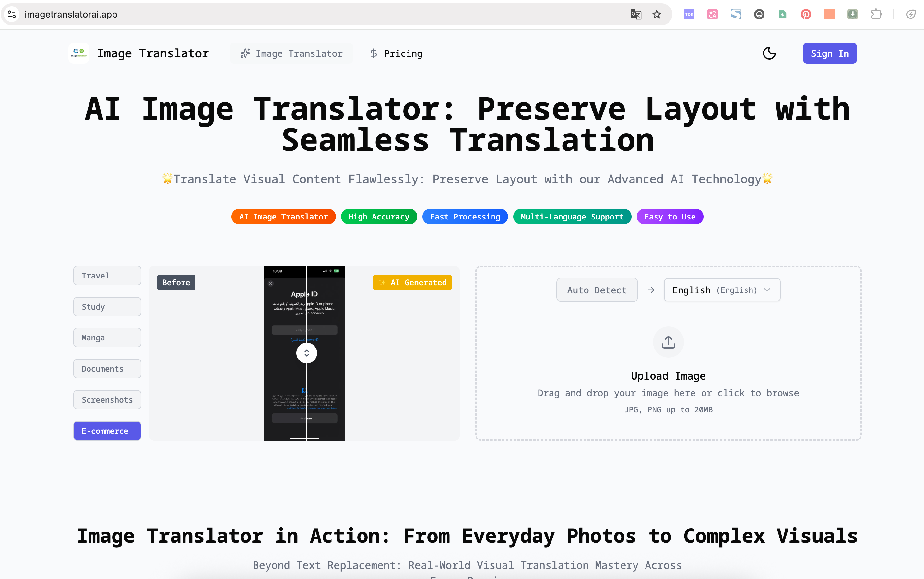Open the English target language dropdown
Screen dimensions: 924x579
click(721, 290)
